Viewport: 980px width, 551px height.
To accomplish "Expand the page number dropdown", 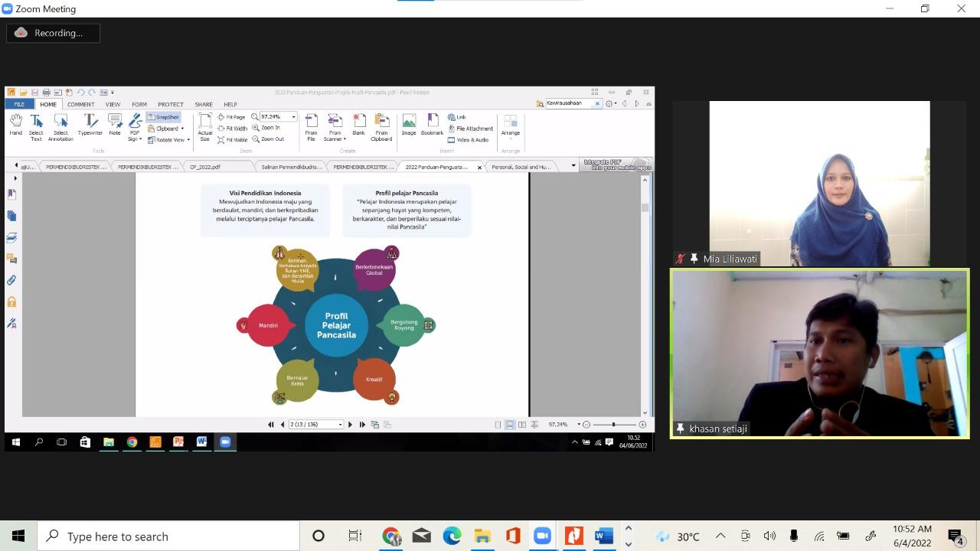I will [340, 424].
